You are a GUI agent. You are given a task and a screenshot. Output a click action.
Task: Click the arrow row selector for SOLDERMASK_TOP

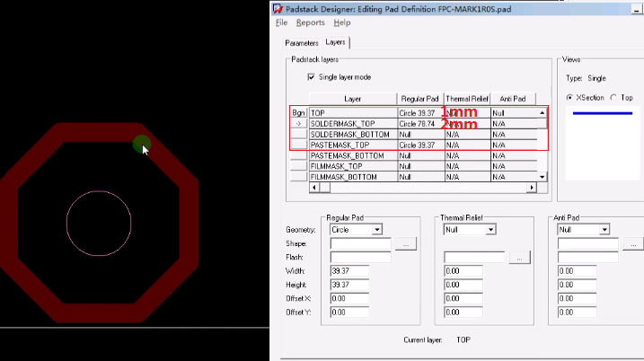tap(299, 124)
